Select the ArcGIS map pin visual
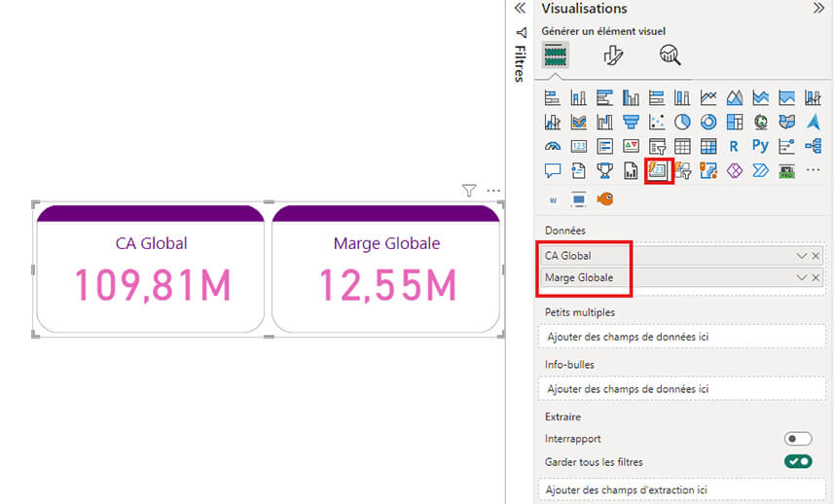 pos(708,170)
